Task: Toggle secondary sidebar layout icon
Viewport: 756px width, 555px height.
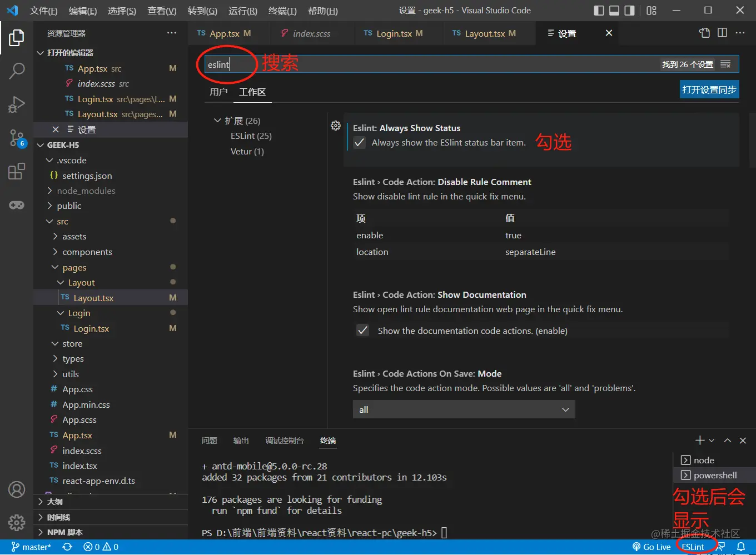Action: pyautogui.click(x=630, y=11)
